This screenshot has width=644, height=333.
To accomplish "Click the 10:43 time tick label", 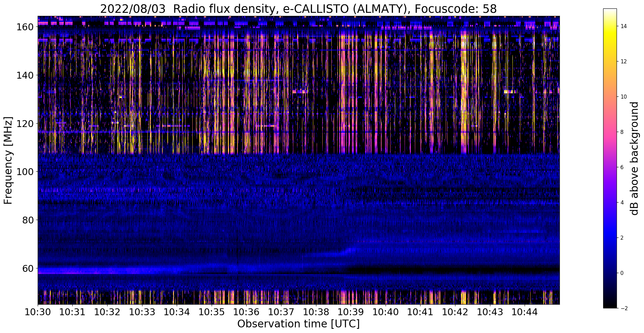I will point(490,311).
